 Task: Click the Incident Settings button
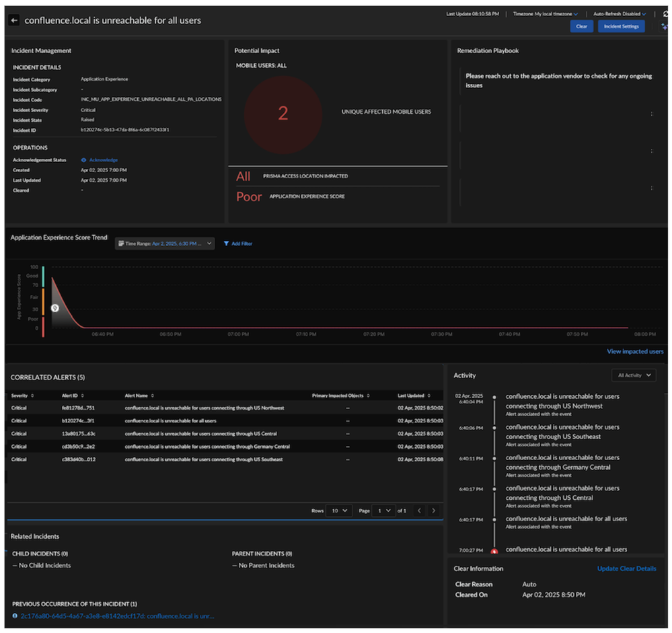[621, 26]
